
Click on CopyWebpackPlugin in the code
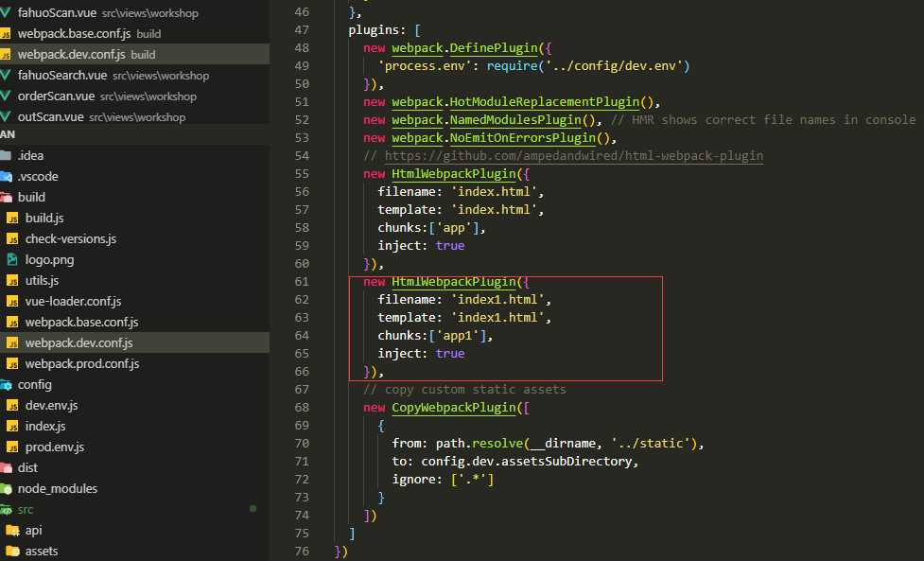[x=454, y=407]
